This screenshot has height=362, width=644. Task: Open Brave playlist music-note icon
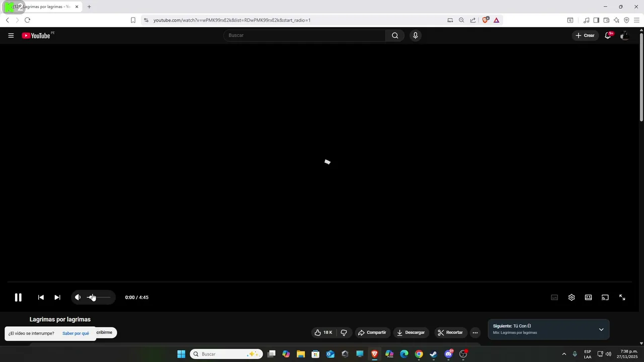586,20
